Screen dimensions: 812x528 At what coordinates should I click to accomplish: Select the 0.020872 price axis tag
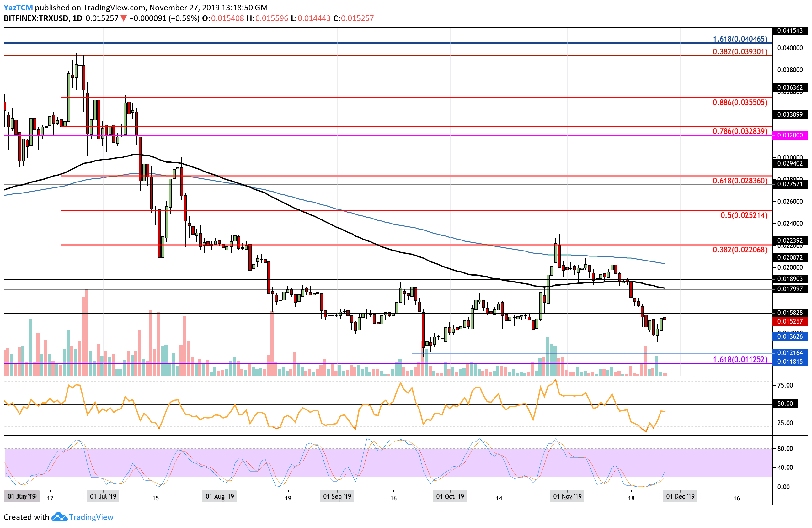click(790, 258)
